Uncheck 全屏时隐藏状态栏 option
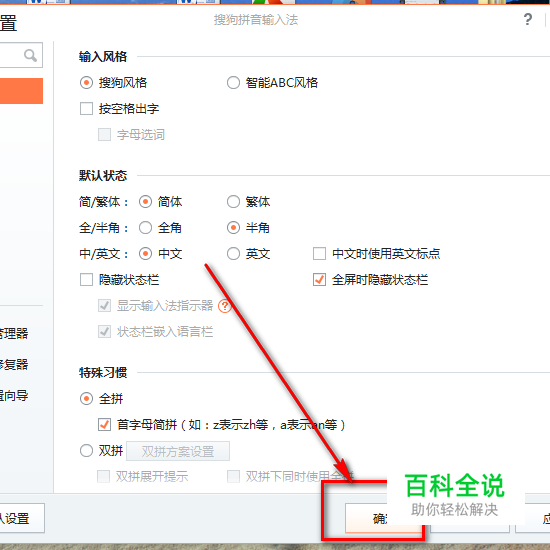The height and width of the screenshot is (550, 550). click(319, 280)
